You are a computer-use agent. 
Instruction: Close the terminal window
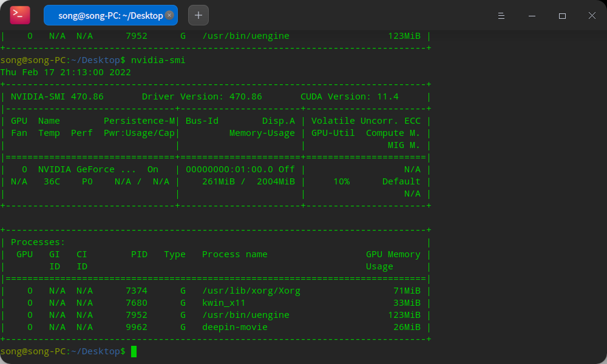coord(592,15)
